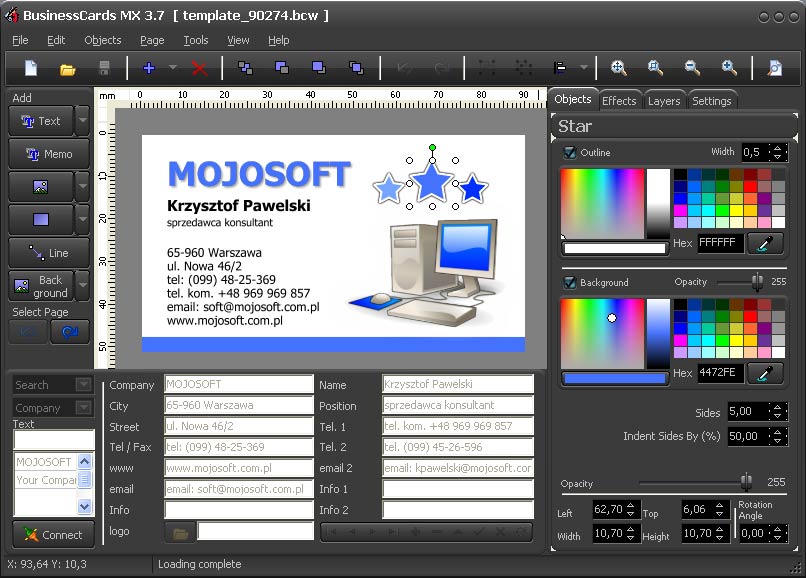Image resolution: width=806 pixels, height=578 pixels.
Task: Open file using the folder toolbar icon
Action: click(67, 68)
